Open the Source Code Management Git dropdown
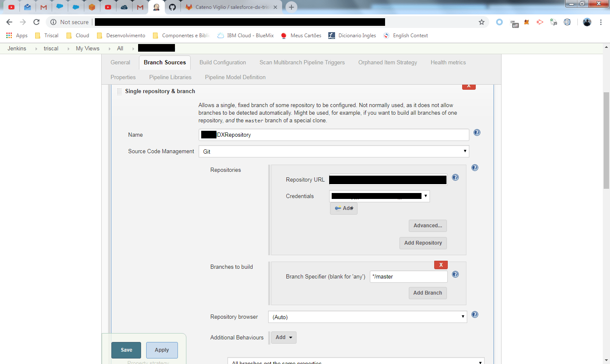The width and height of the screenshot is (610, 364). [x=334, y=152]
